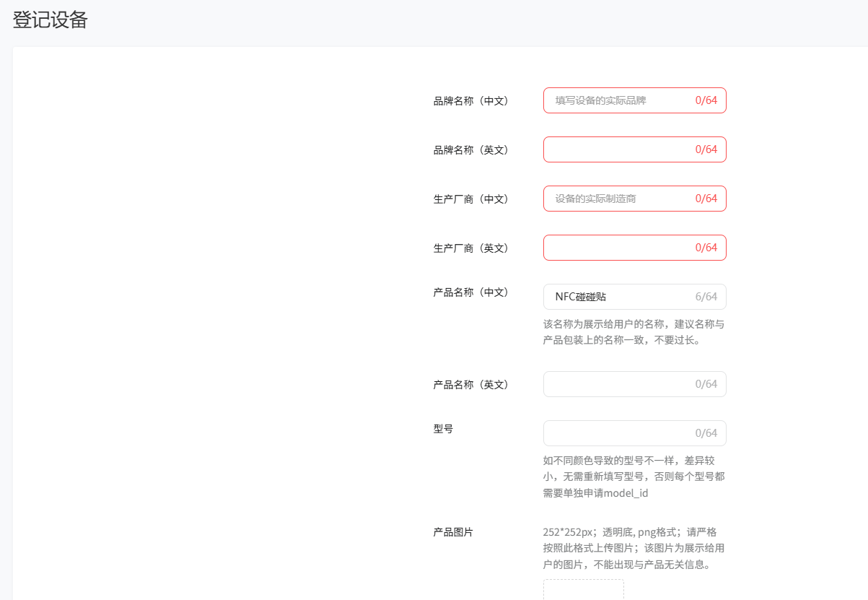Click the 型号 input field
868x600 pixels.
[634, 432]
